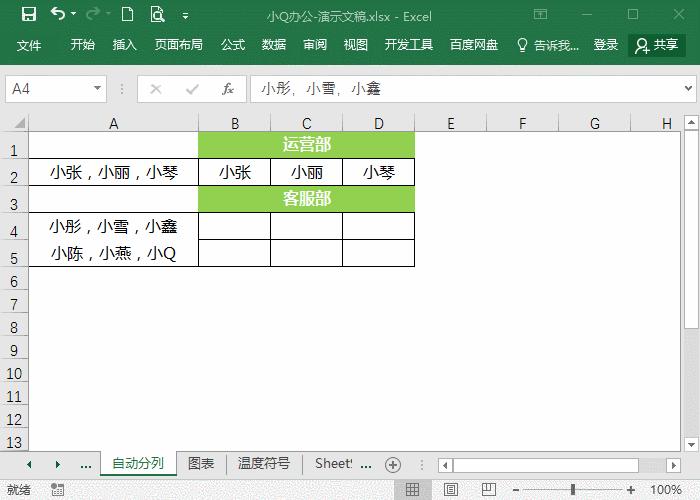Select column B header
This screenshot has width=700, height=500.
[x=234, y=123]
